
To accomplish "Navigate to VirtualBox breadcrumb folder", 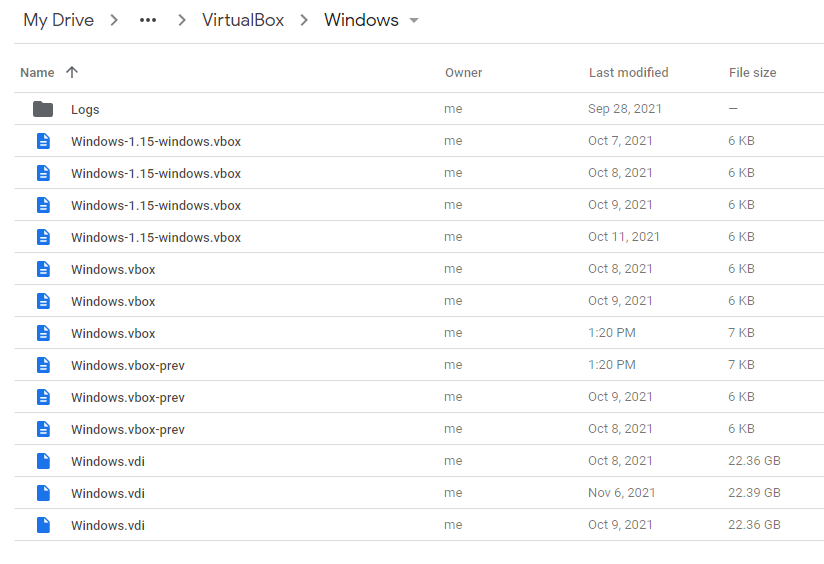I will [243, 20].
